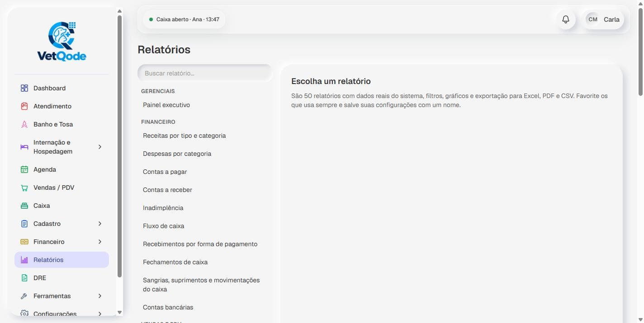Expand the Financeiro submenu chevron
Viewport: 644px width, 323px height.
coord(100,242)
